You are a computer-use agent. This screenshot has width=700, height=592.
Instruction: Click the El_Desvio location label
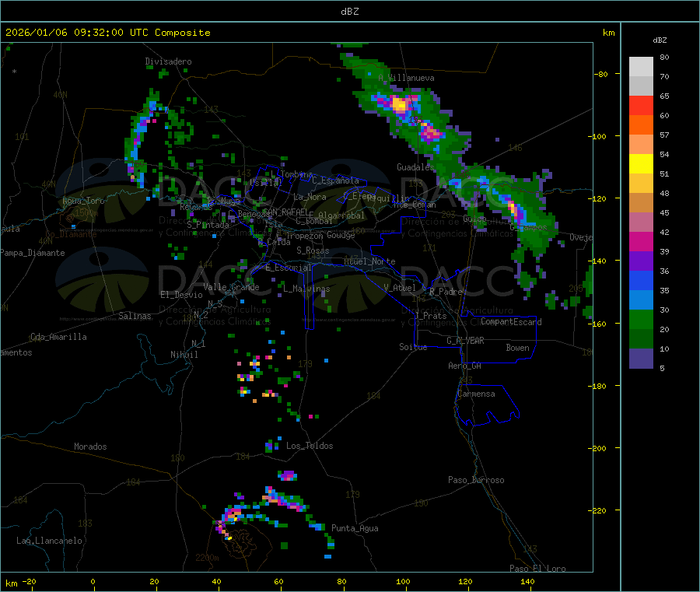[x=181, y=295]
